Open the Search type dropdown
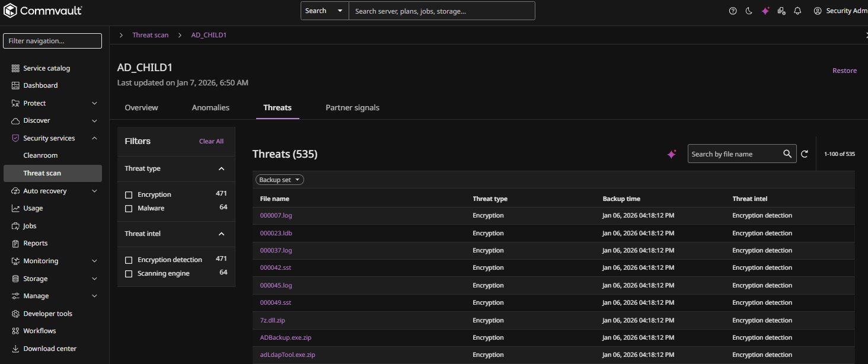This screenshot has height=364, width=868. (324, 11)
